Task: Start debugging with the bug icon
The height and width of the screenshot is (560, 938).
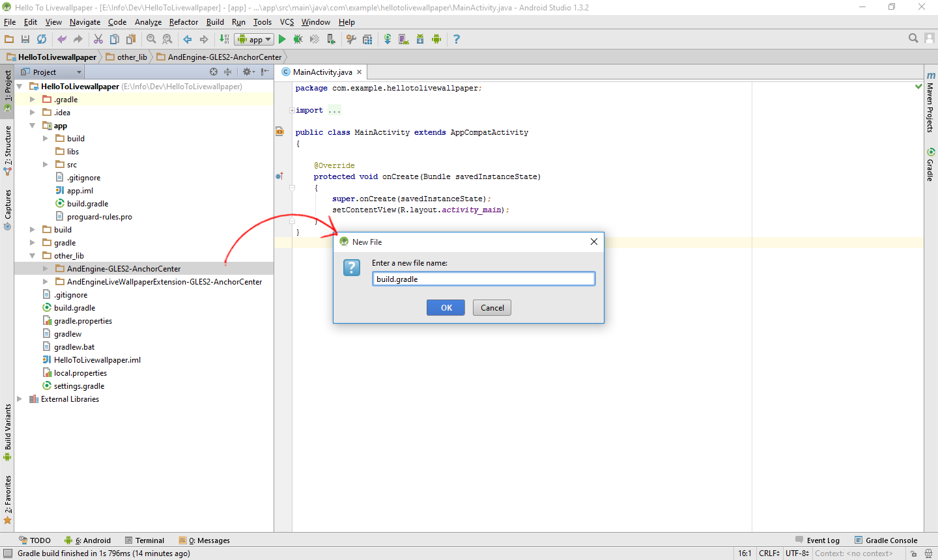Action: [298, 39]
